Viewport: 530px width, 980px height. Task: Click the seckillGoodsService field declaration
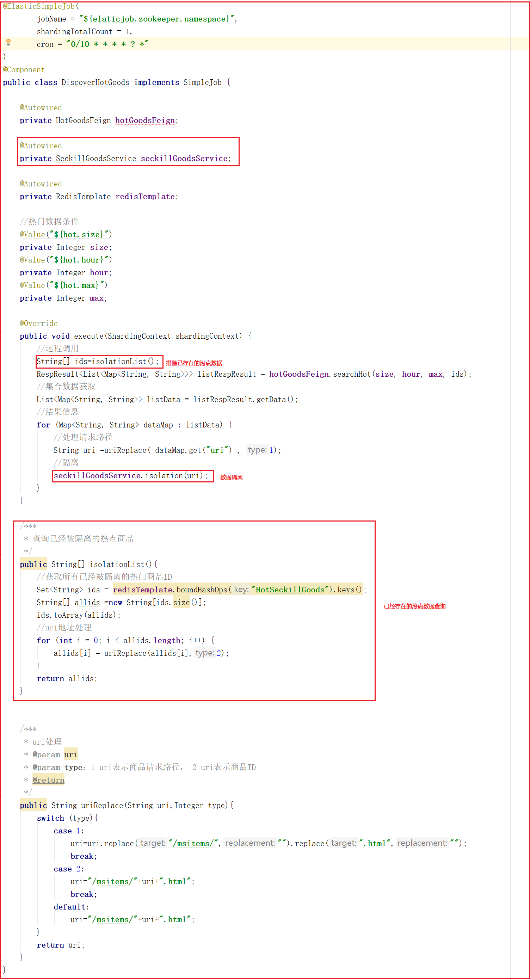(x=184, y=158)
